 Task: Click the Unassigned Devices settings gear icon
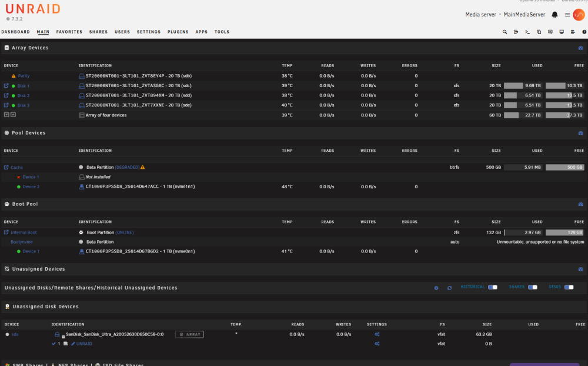click(436, 288)
